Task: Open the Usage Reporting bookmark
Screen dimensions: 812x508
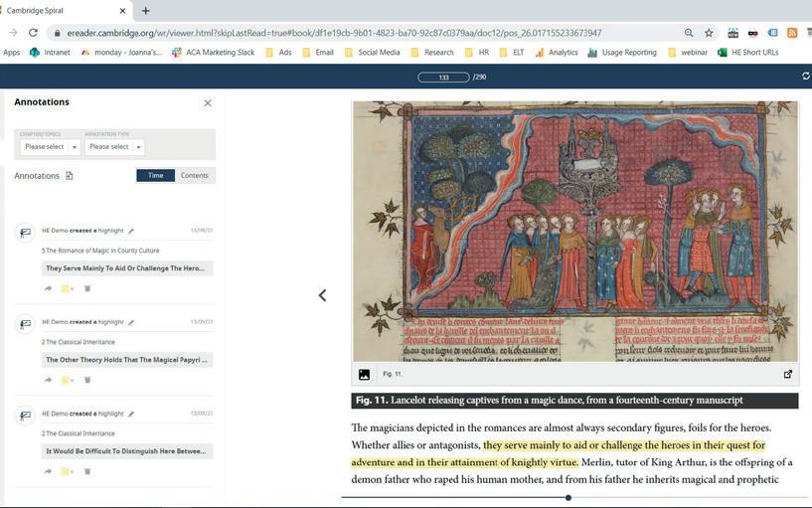Action: (x=622, y=53)
